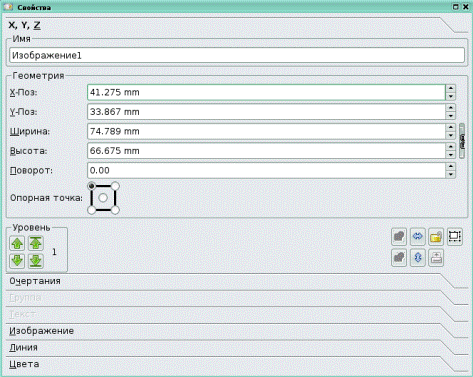Lock object size with frame icon
473x377 pixels.
pyautogui.click(x=455, y=237)
